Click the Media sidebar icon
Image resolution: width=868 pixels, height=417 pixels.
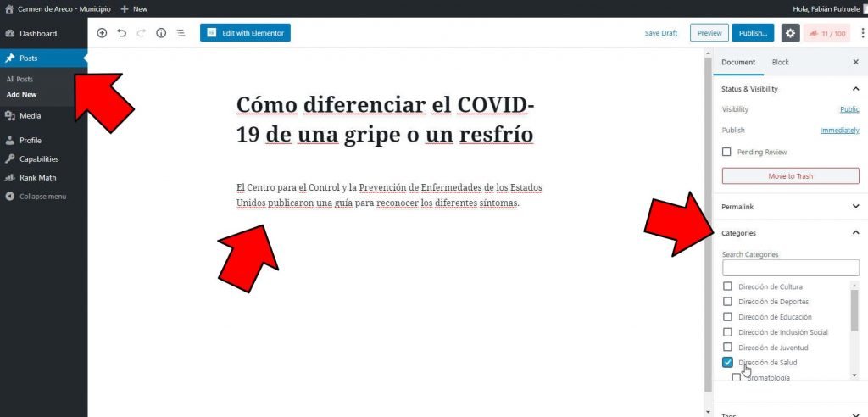[x=9, y=116]
